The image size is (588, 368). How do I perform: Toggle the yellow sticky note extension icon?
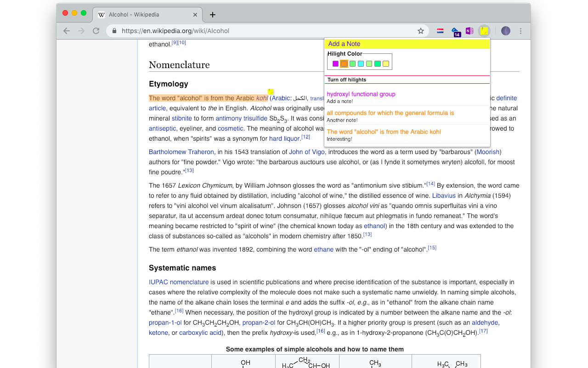[x=484, y=31]
